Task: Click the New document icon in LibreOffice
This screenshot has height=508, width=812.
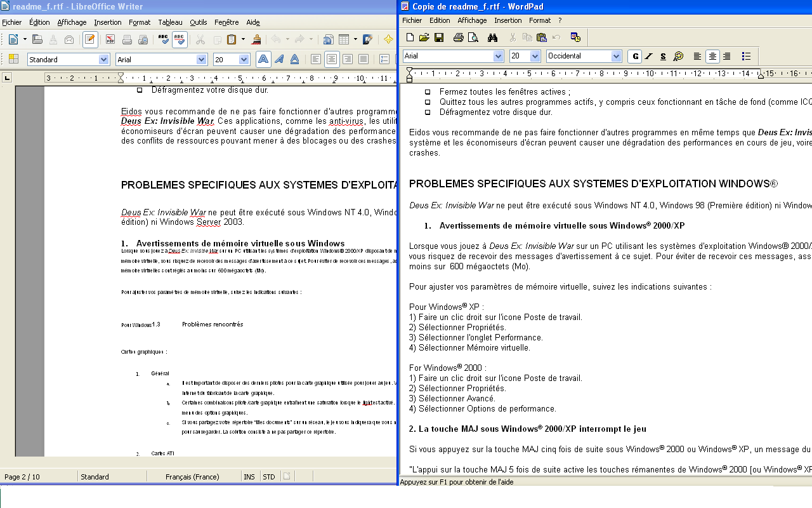Action: tap(13, 39)
